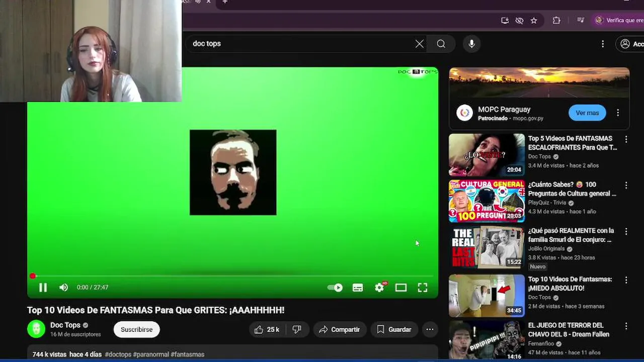
Task: Seek using the red video progress bar
Action: pos(232,276)
